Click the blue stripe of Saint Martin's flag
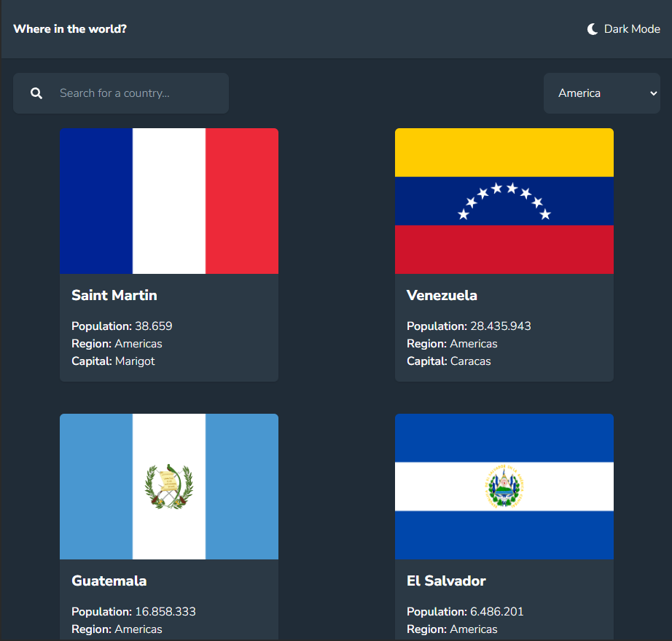Viewport: 672px width, 641px height. click(x=96, y=201)
